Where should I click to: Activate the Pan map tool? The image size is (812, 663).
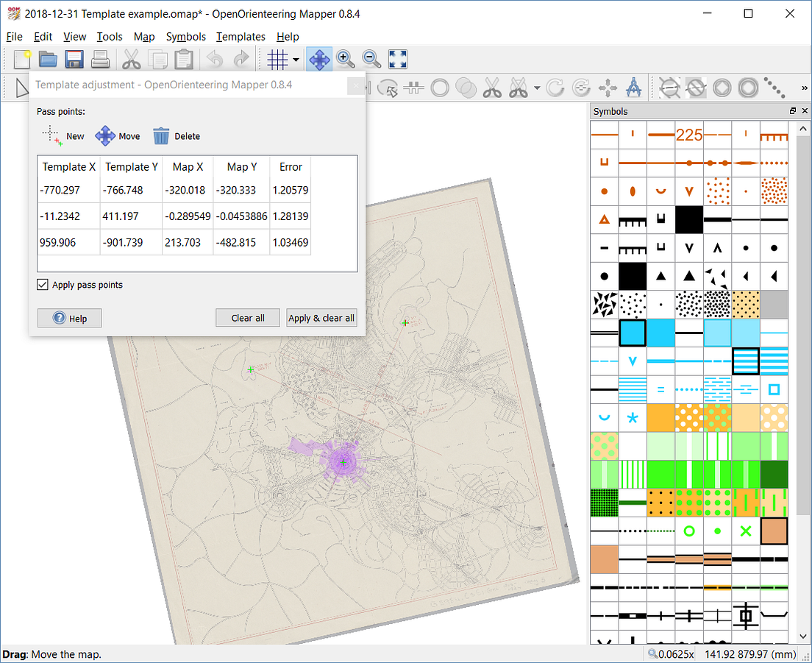319,59
